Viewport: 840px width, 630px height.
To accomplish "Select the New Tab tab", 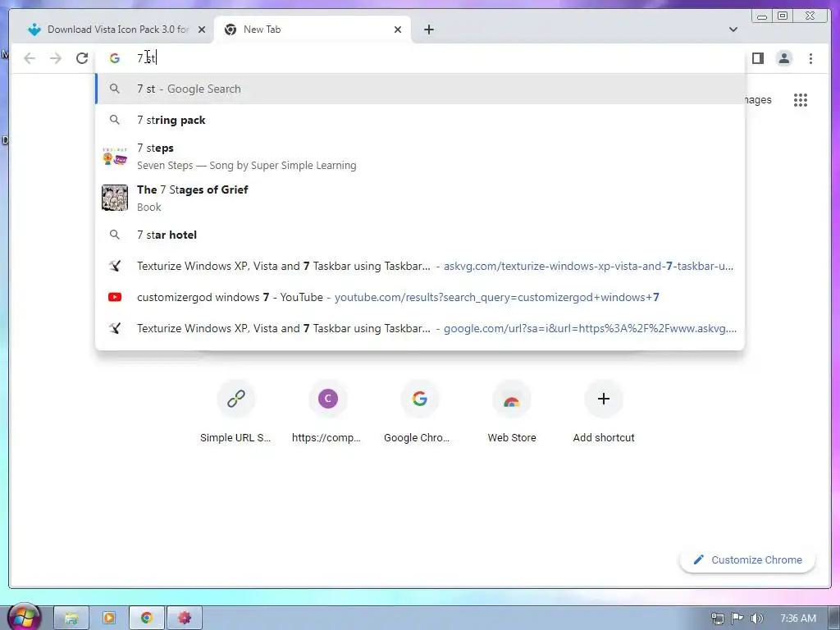I will coord(313,30).
